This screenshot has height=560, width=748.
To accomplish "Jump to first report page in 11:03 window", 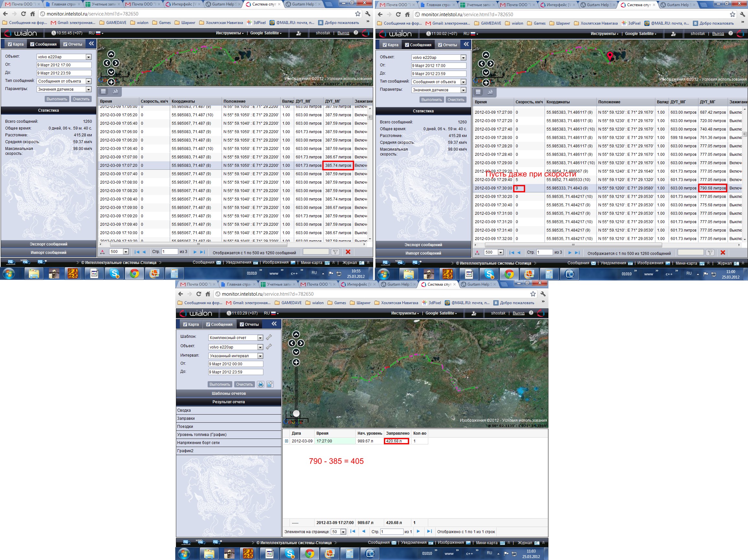I will [353, 531].
